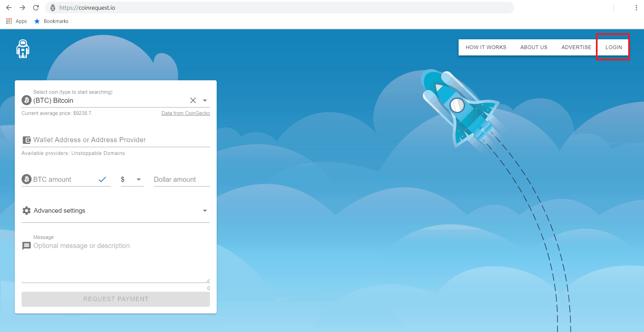
Task: Click the blue checkmark next to BTC amount
Action: tap(102, 179)
